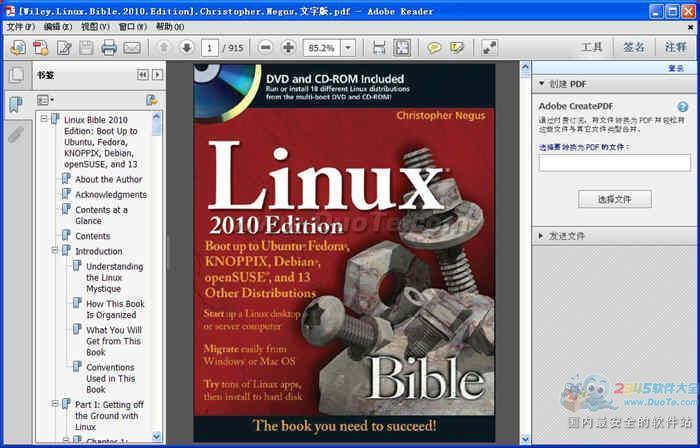Collapse the Introduction bookmark node
700x448 pixels.
tap(55, 251)
